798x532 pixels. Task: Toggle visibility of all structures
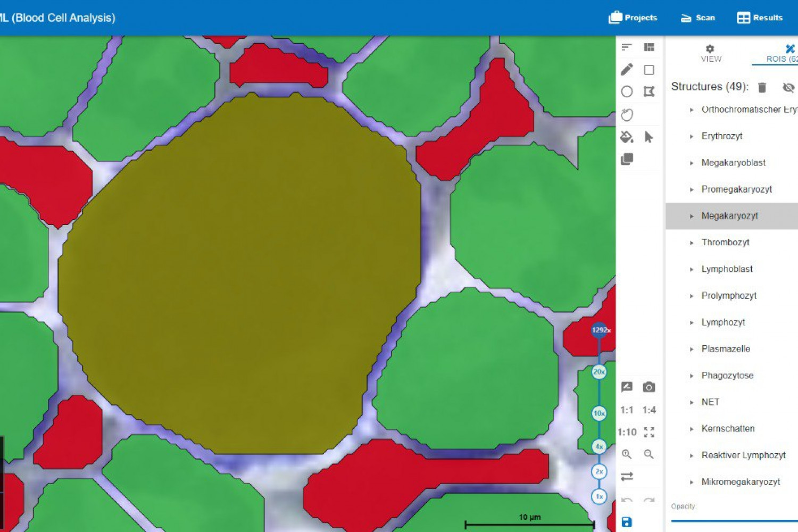tap(788, 87)
